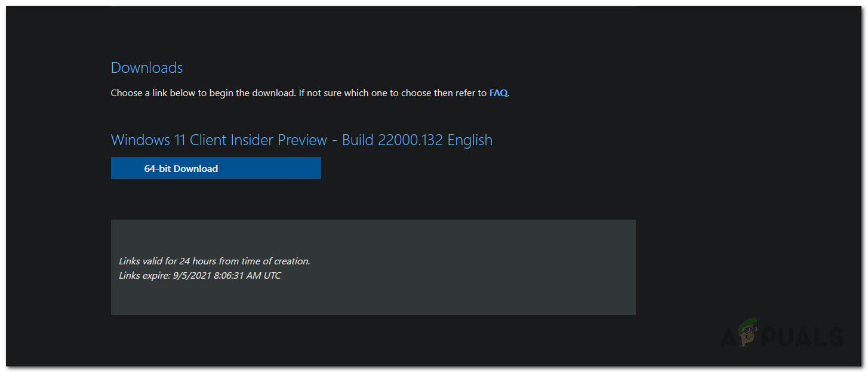The width and height of the screenshot is (868, 373).
Task: Click "time of creation" in the notice
Action: 276,261
